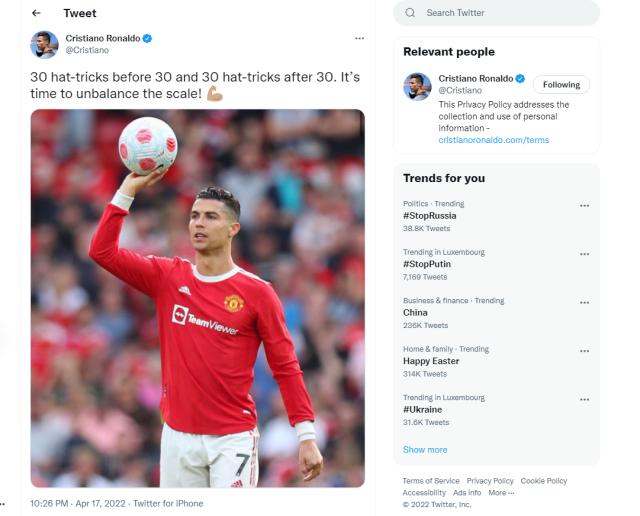
Task: Open the Ronaldo photo in the tweet
Action: click(197, 298)
